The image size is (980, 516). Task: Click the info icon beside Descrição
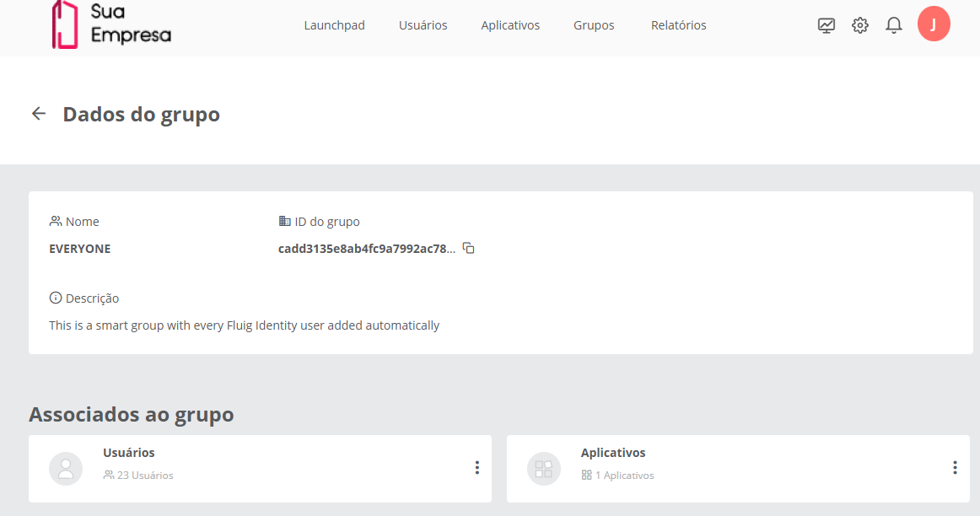click(x=56, y=298)
